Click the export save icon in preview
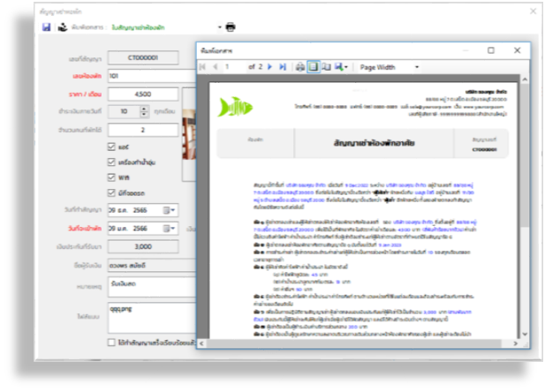 click(x=339, y=67)
